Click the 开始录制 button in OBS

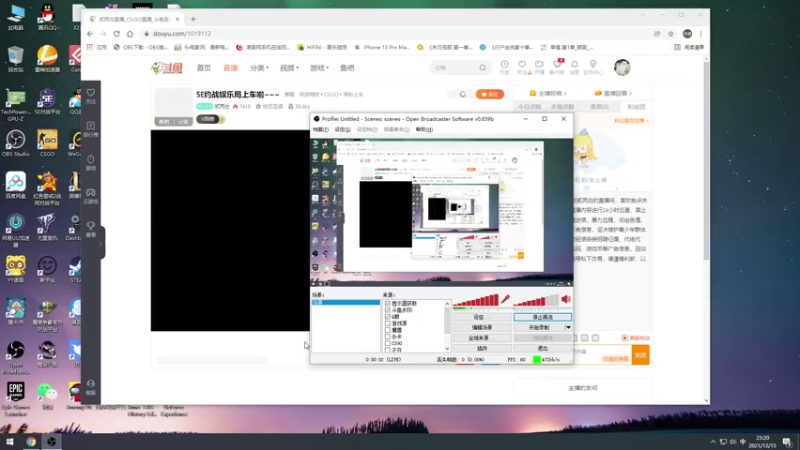pos(539,328)
